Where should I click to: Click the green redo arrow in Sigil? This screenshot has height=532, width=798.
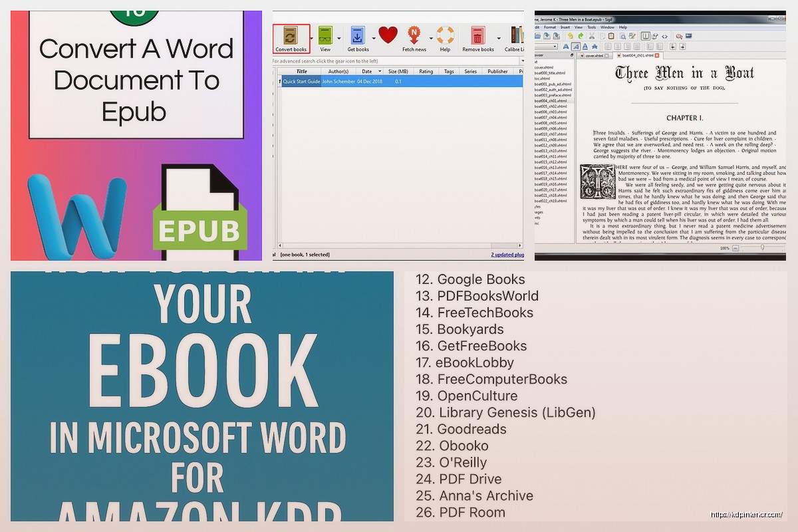tap(581, 36)
